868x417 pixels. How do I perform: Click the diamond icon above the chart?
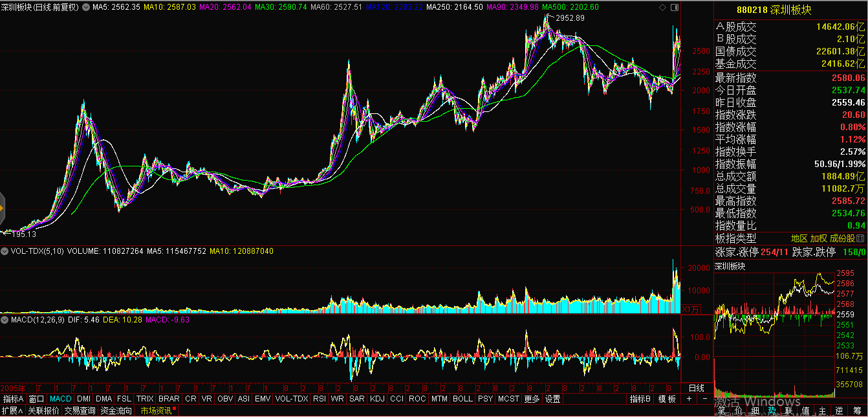point(661,8)
